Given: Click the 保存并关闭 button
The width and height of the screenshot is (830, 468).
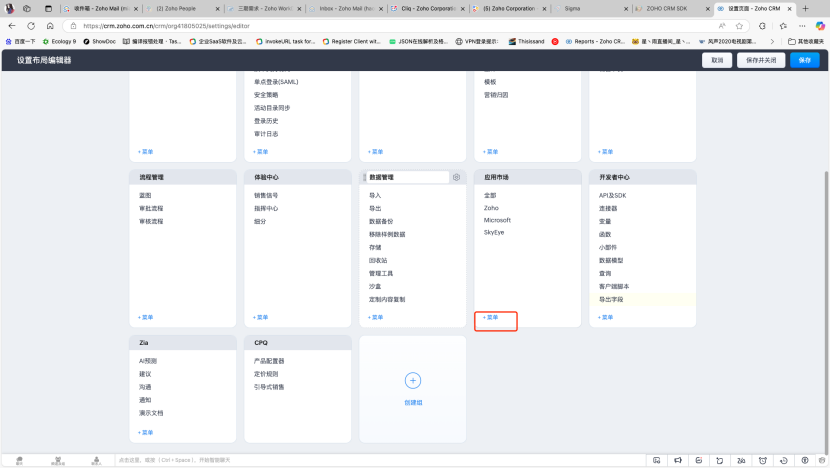Looking at the screenshot, I should [x=759, y=60].
